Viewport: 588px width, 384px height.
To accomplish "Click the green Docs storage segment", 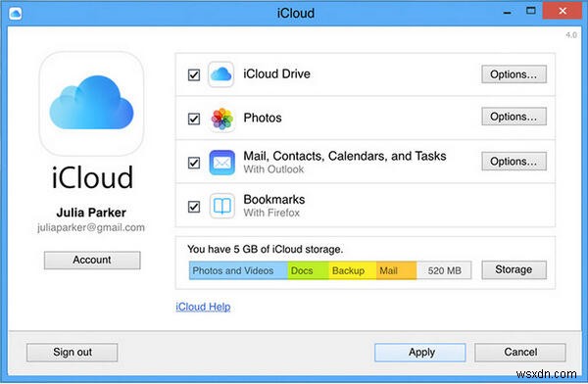I will (x=309, y=270).
